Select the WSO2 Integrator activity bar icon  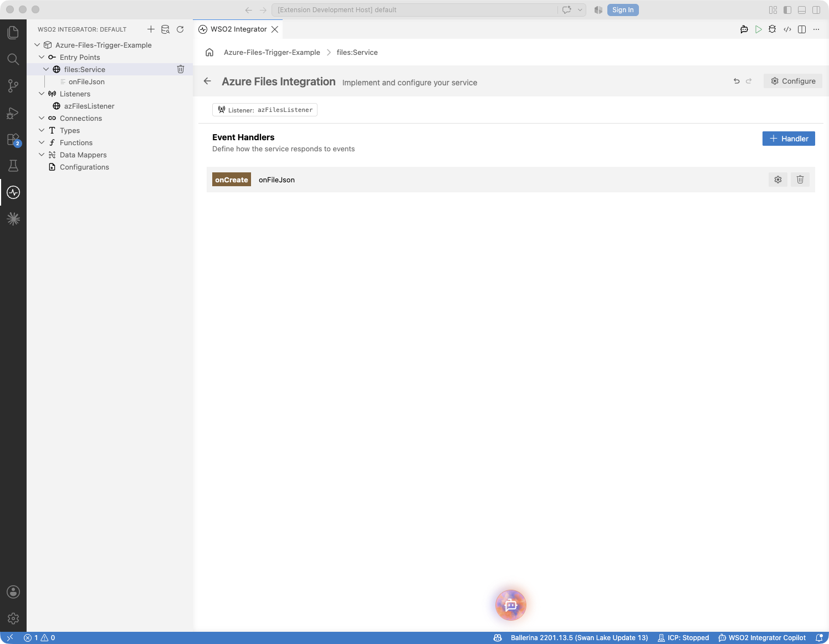[13, 192]
